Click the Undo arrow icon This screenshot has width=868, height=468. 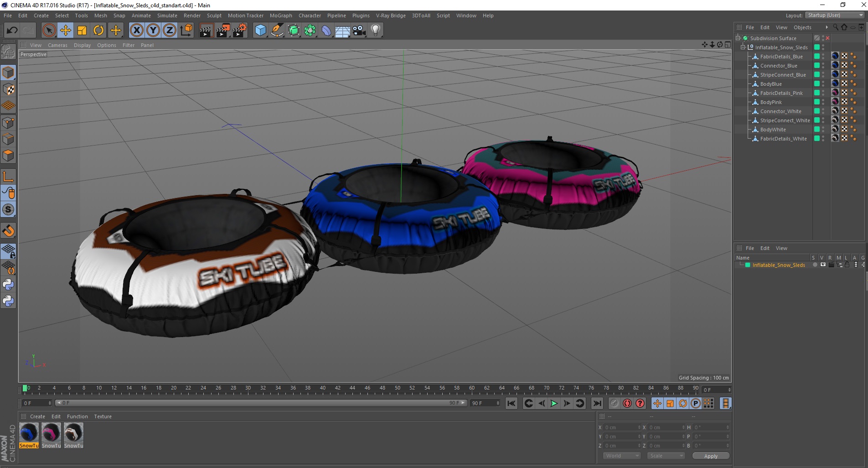point(12,31)
